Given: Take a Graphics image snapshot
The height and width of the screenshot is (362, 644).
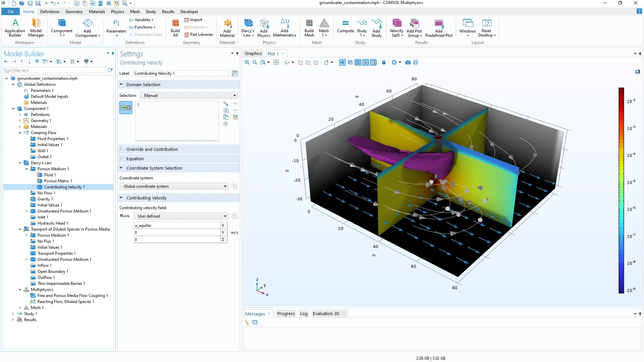Looking at the screenshot, I should click(408, 62).
